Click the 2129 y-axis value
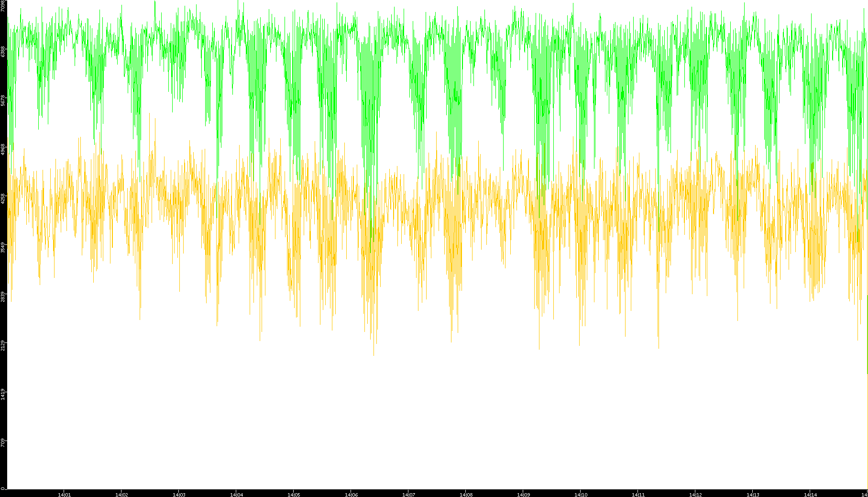The width and height of the screenshot is (868, 497). coord(3,345)
